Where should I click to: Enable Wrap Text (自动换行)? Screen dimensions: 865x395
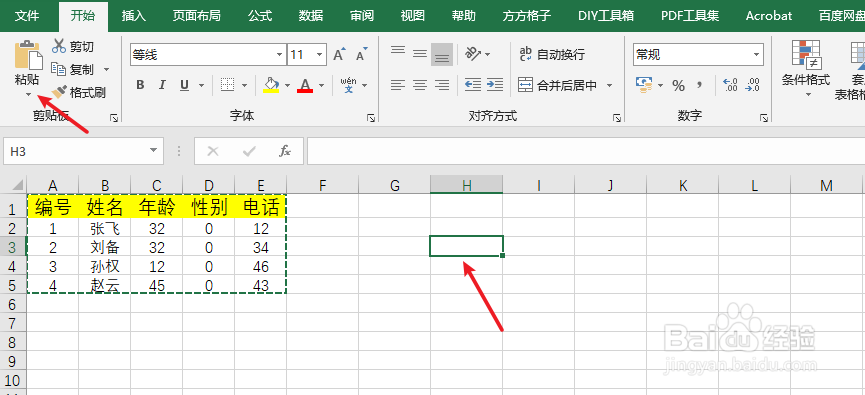pyautogui.click(x=552, y=54)
